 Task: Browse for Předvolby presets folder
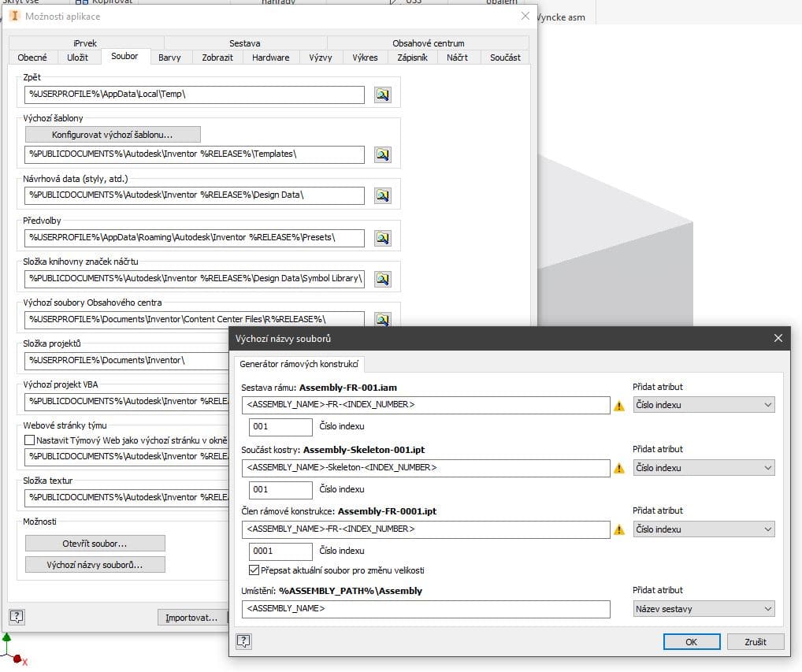(383, 238)
